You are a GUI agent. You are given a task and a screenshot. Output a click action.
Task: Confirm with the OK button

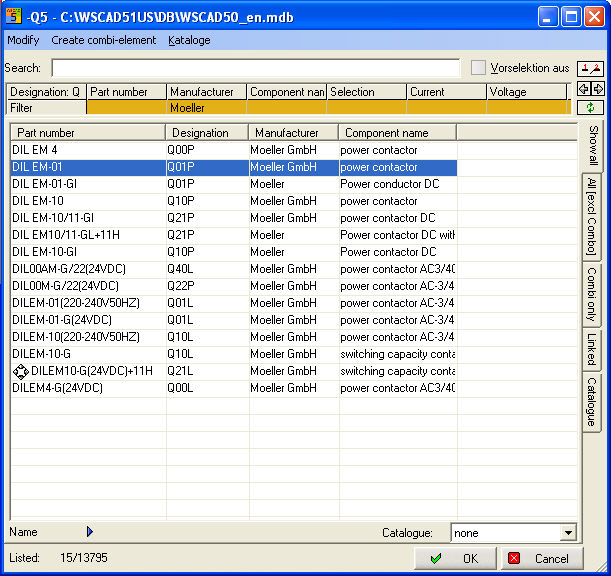point(455,558)
